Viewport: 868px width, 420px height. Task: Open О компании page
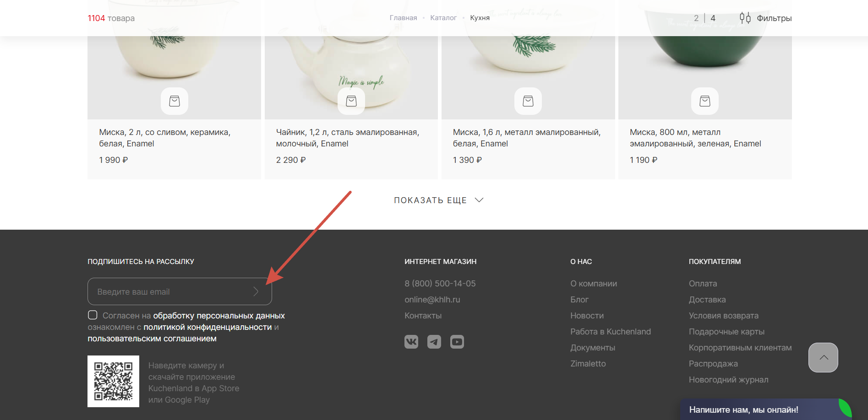tap(594, 284)
